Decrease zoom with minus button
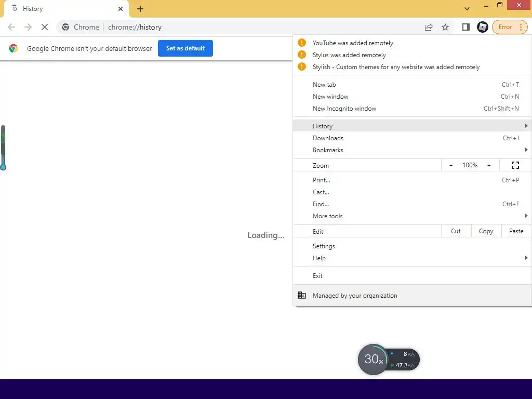Viewport: 532px width, 399px height. click(451, 165)
